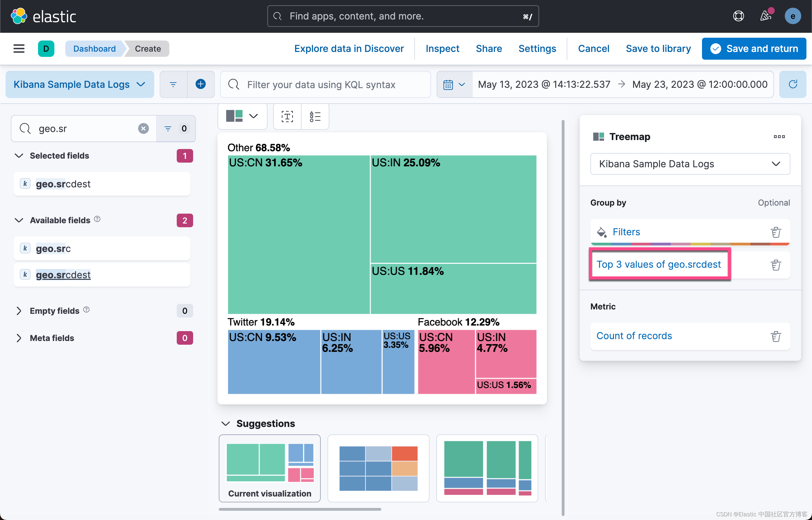Open the Kibana Sample Data Logs data view picker
Viewport: 812px width, 520px height.
pos(80,84)
